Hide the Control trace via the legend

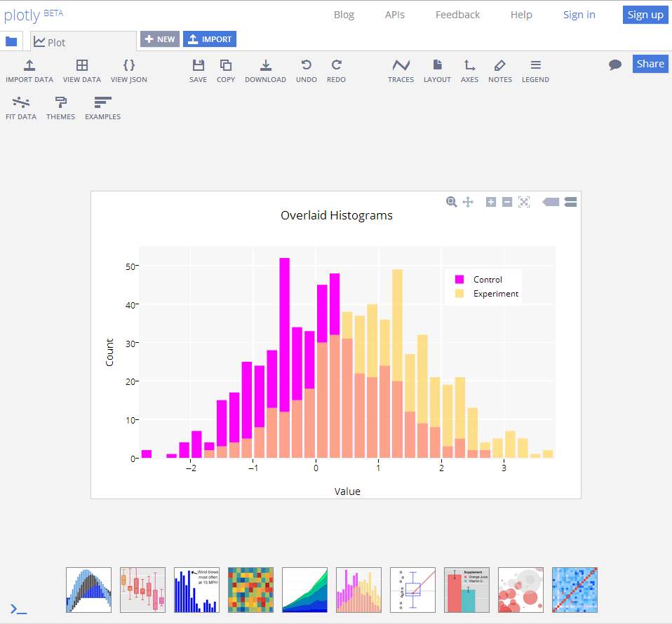(487, 279)
